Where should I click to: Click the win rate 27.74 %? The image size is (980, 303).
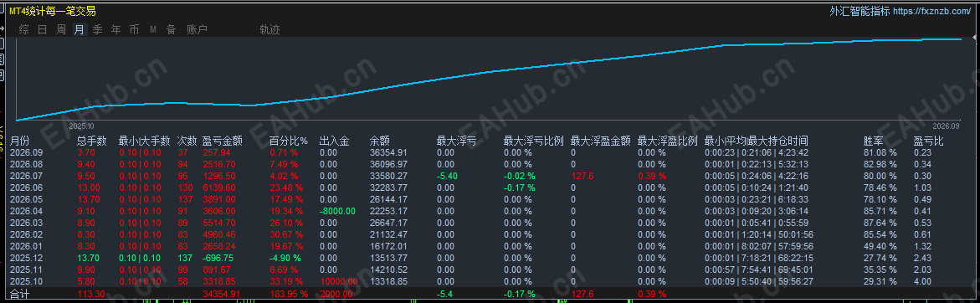click(x=880, y=258)
